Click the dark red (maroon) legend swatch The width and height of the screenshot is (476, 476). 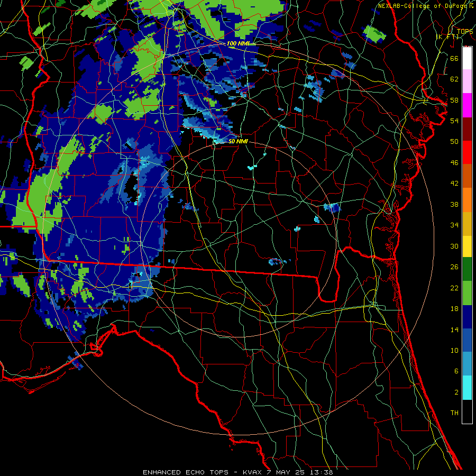click(x=467, y=129)
